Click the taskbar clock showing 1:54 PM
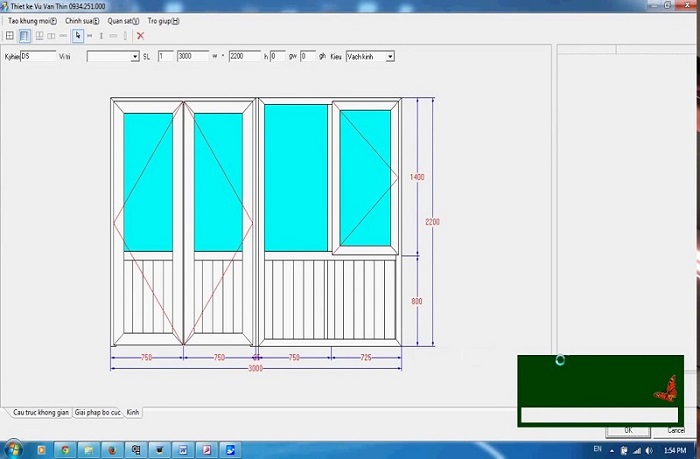The height and width of the screenshot is (459, 700). click(675, 450)
